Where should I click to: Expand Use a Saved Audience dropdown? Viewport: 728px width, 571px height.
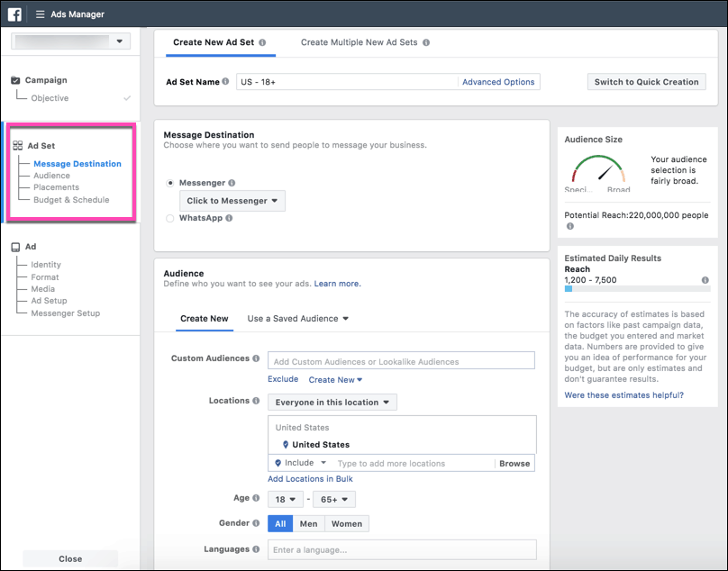tap(298, 319)
